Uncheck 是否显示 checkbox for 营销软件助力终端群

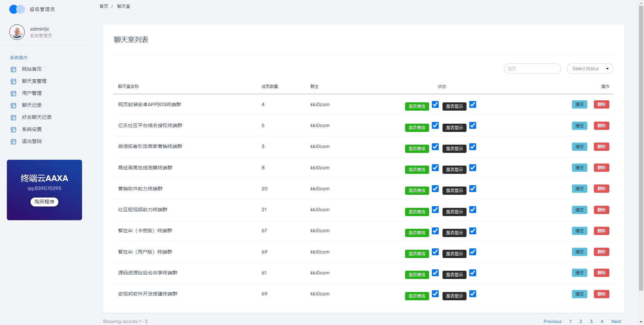473,189
